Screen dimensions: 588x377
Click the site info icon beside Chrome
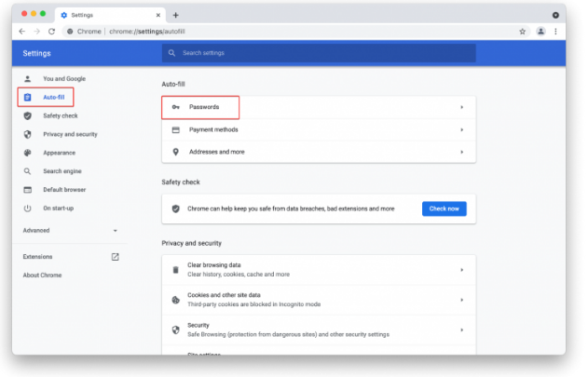(70, 32)
